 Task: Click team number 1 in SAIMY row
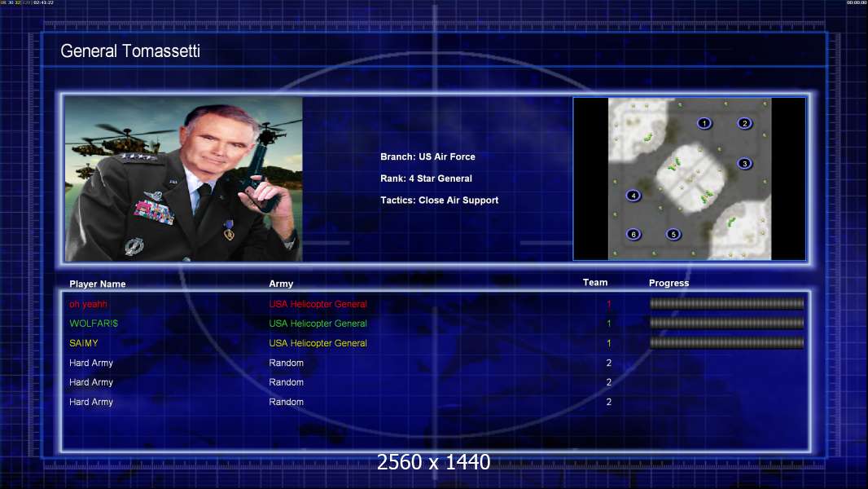(609, 343)
